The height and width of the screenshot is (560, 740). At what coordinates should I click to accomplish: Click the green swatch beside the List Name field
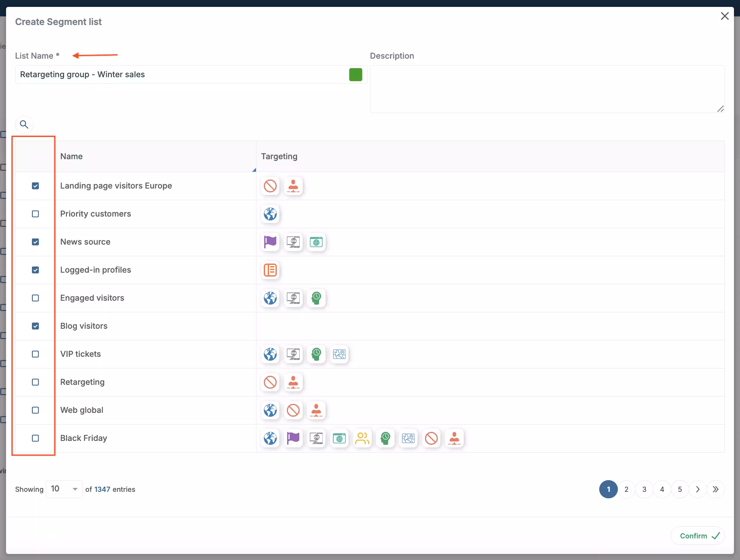[x=356, y=74]
